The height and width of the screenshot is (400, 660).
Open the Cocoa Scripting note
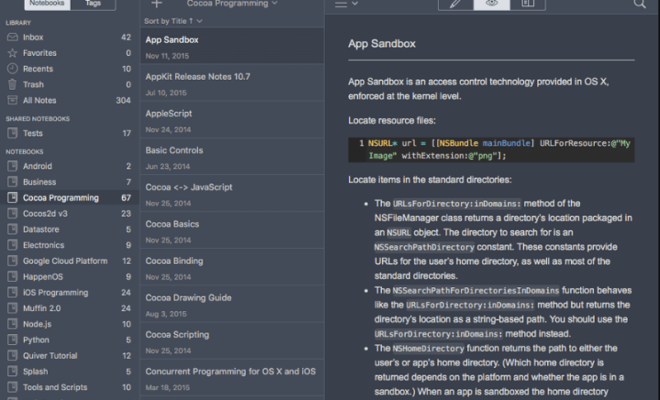click(x=232, y=341)
